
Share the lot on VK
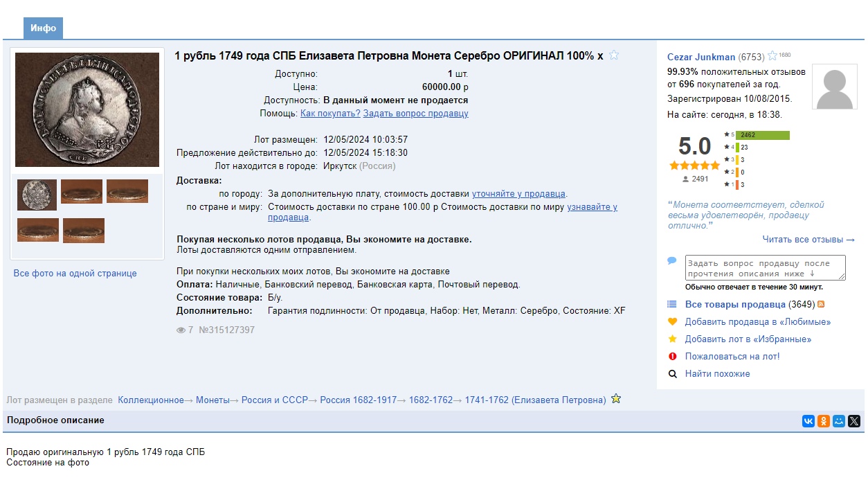808,421
